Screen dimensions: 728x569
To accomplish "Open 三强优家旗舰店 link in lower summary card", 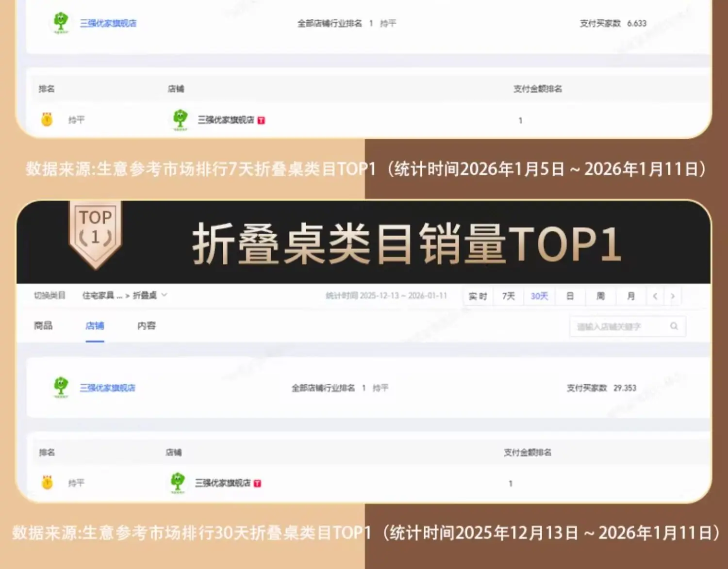I will pyautogui.click(x=108, y=388).
